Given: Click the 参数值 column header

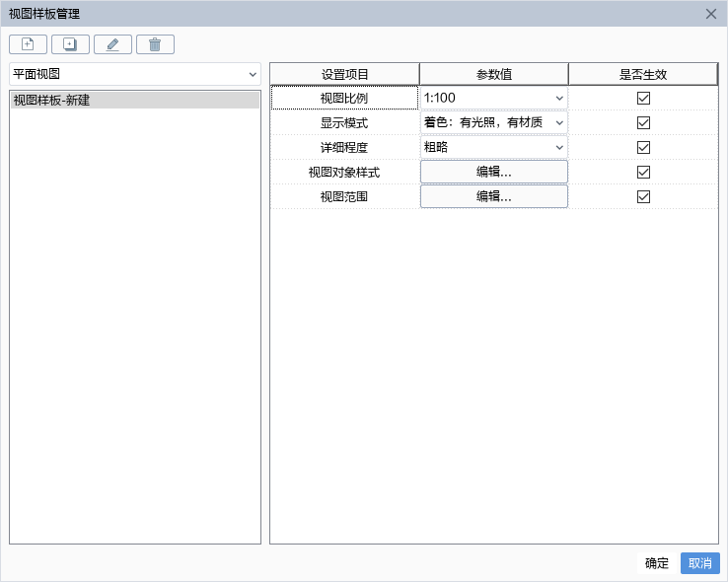Looking at the screenshot, I should pos(493,74).
